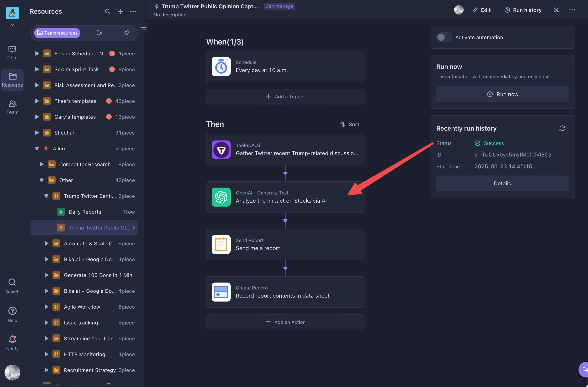Expand the Sheehan folder
This screenshot has height=387, width=588.
37,133
